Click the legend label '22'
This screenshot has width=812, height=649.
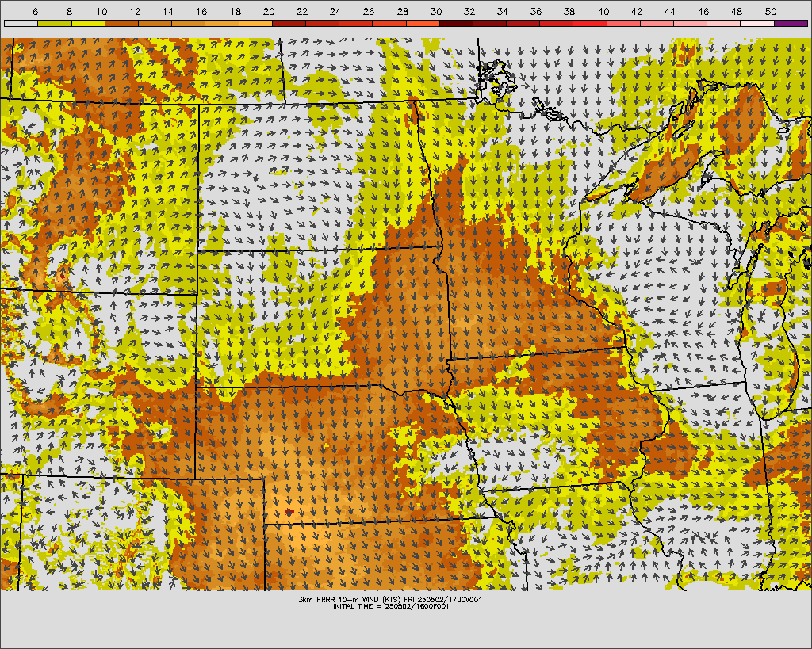pyautogui.click(x=302, y=11)
